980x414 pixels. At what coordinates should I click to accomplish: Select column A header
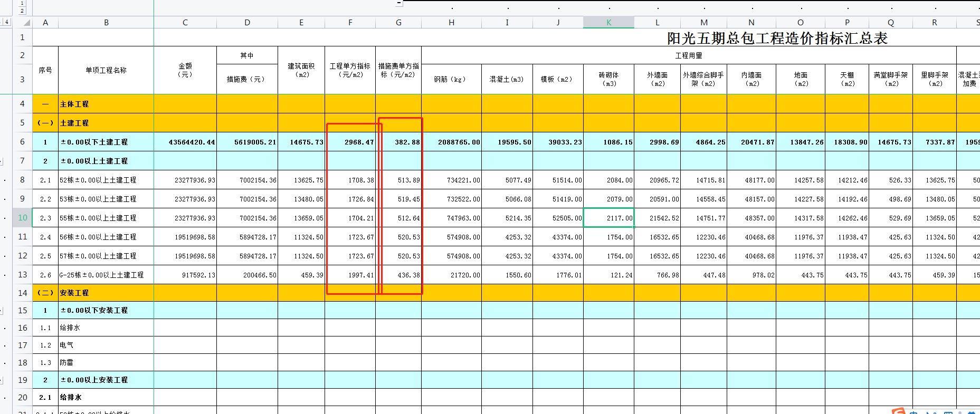click(45, 22)
